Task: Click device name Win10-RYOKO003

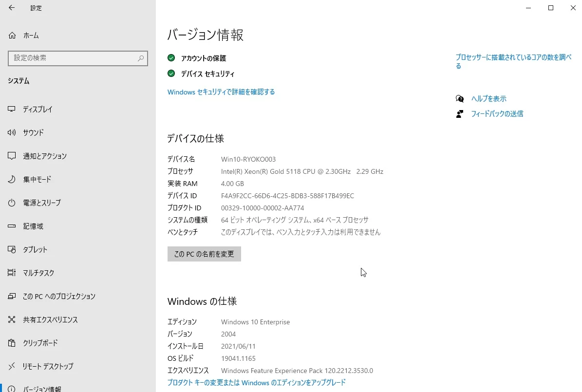Action: point(248,159)
